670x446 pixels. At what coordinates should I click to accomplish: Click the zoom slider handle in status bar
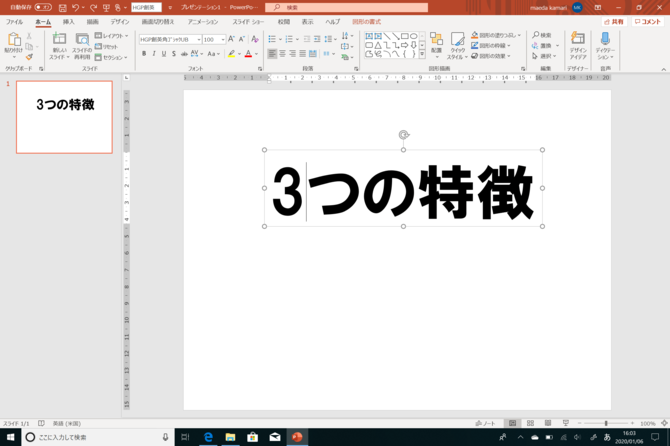click(606, 423)
